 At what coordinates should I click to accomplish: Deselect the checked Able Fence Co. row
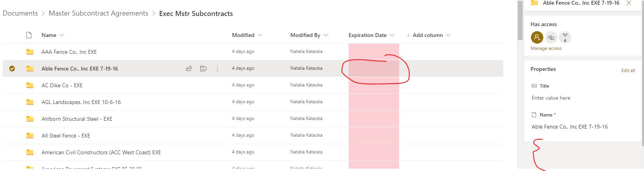click(x=12, y=69)
